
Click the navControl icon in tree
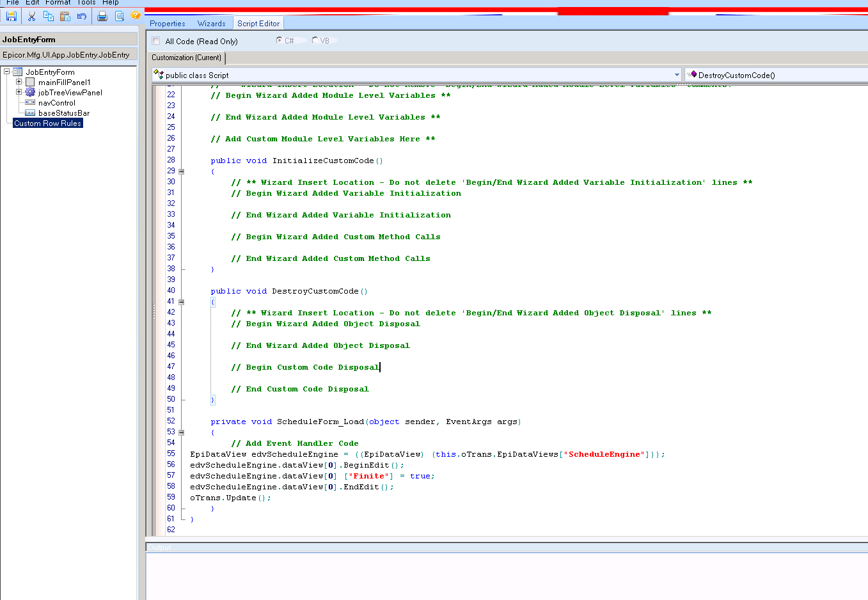tap(30, 102)
